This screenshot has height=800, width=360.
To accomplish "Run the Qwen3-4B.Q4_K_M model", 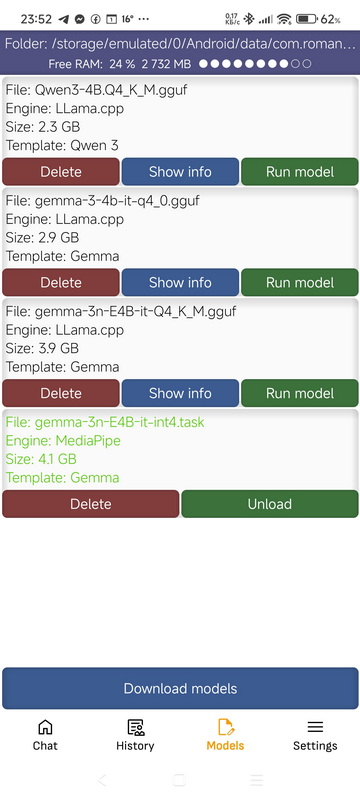I will click(x=300, y=171).
